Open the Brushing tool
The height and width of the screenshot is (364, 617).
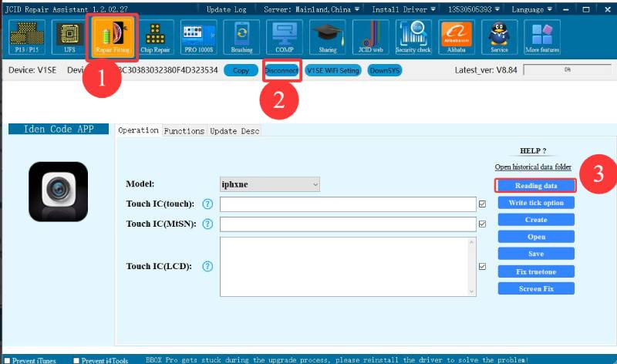click(241, 37)
